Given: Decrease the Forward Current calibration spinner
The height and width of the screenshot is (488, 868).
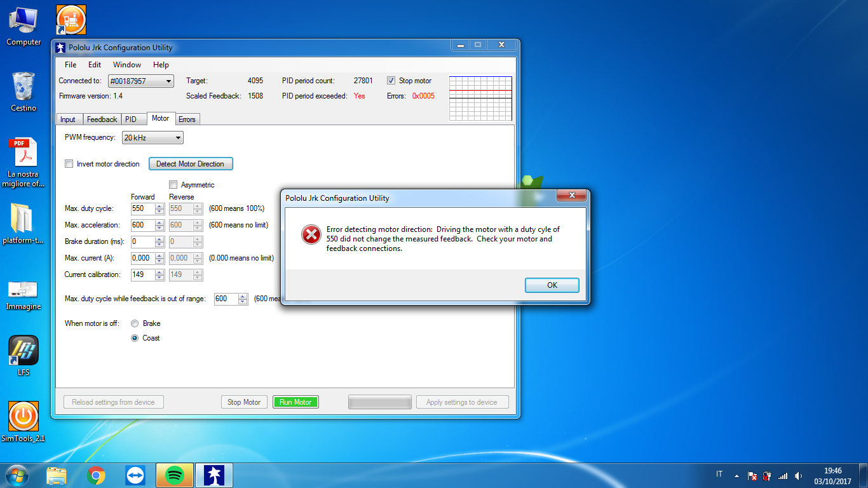Looking at the screenshot, I should click(x=159, y=278).
